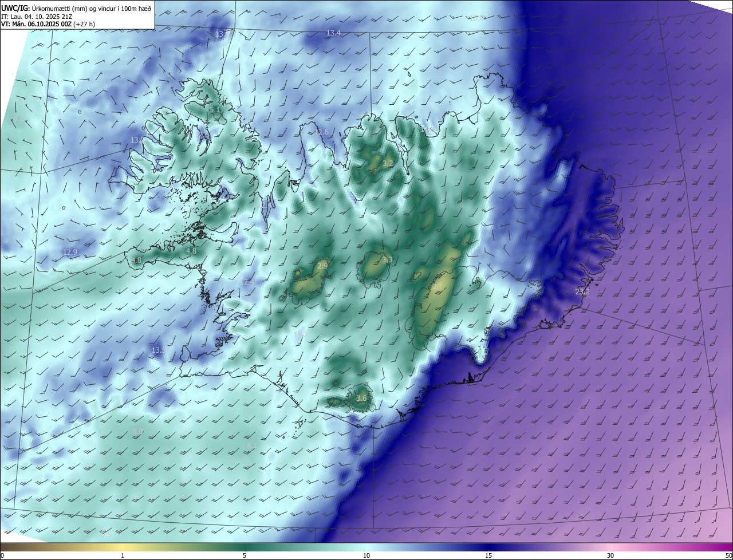Select the 8.1 value label off the south coast
The image size is (733, 560).
[252, 445]
